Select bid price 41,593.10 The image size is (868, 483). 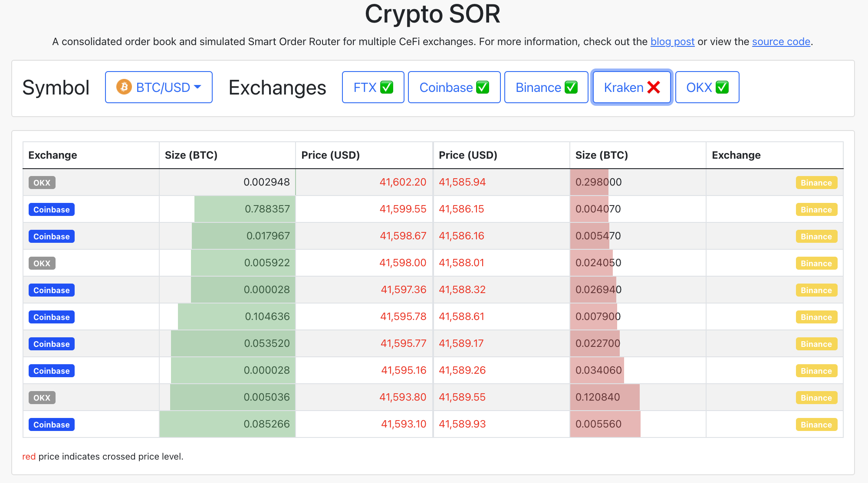coord(404,424)
